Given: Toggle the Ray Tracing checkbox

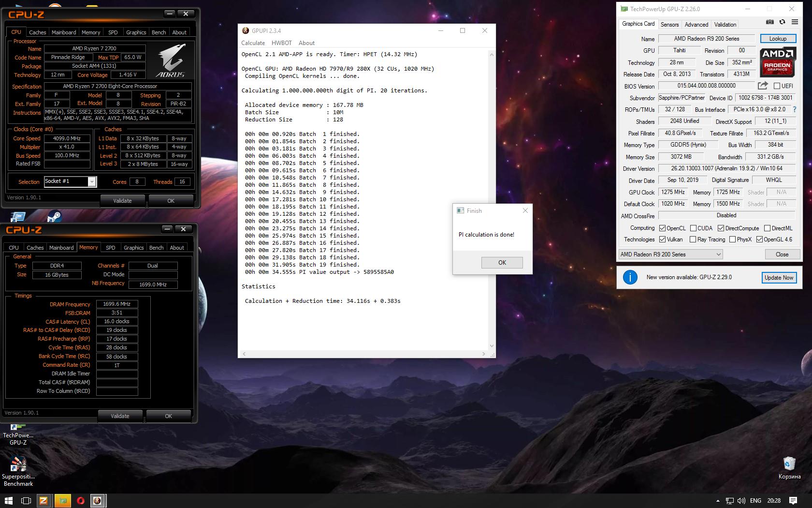Looking at the screenshot, I should 693,239.
